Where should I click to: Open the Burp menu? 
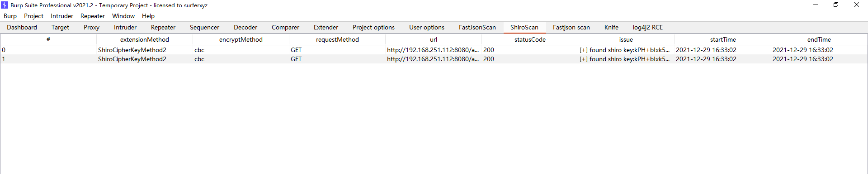[x=10, y=16]
